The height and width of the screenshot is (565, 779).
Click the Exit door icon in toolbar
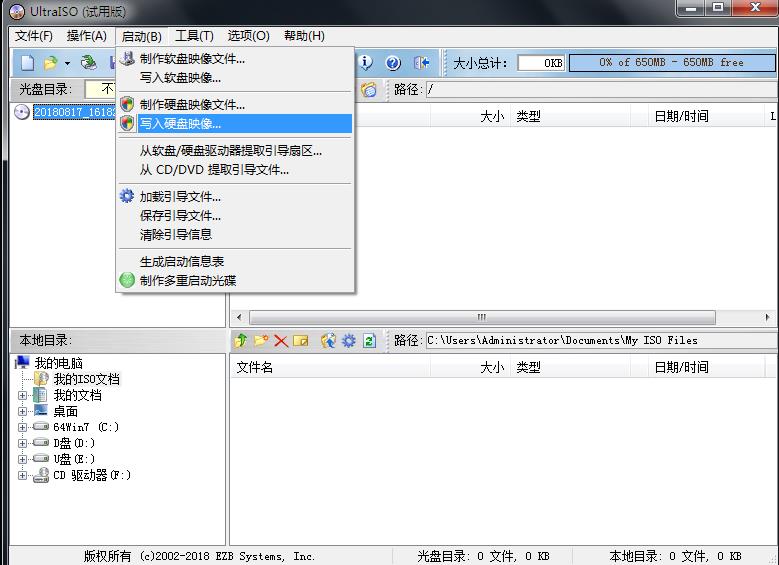click(421, 63)
